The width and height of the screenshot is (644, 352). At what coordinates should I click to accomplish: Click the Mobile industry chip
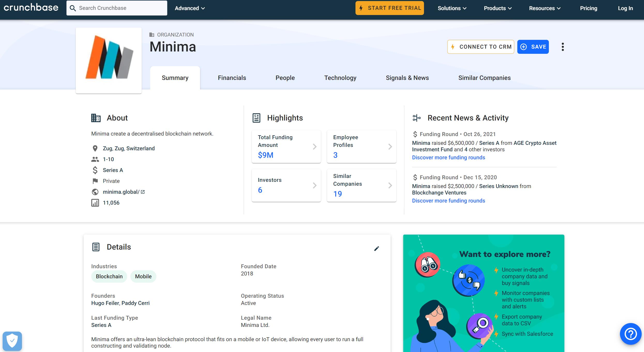point(143,276)
